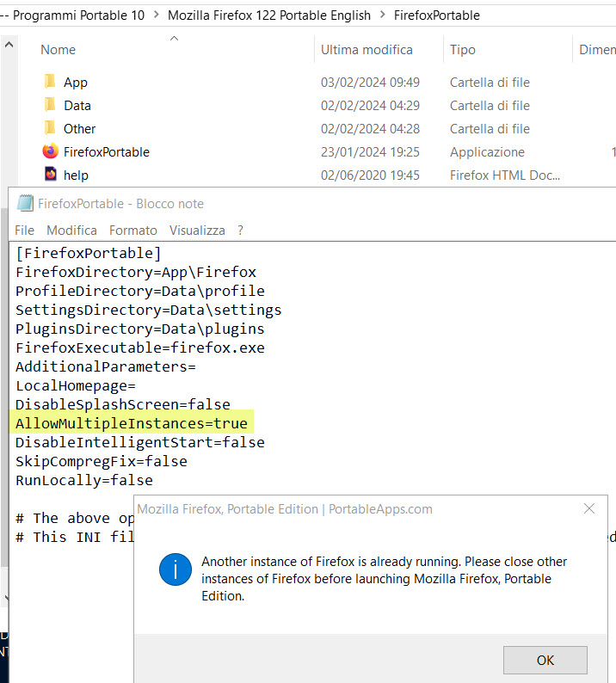Click type 'Applicazione' cell

(487, 152)
